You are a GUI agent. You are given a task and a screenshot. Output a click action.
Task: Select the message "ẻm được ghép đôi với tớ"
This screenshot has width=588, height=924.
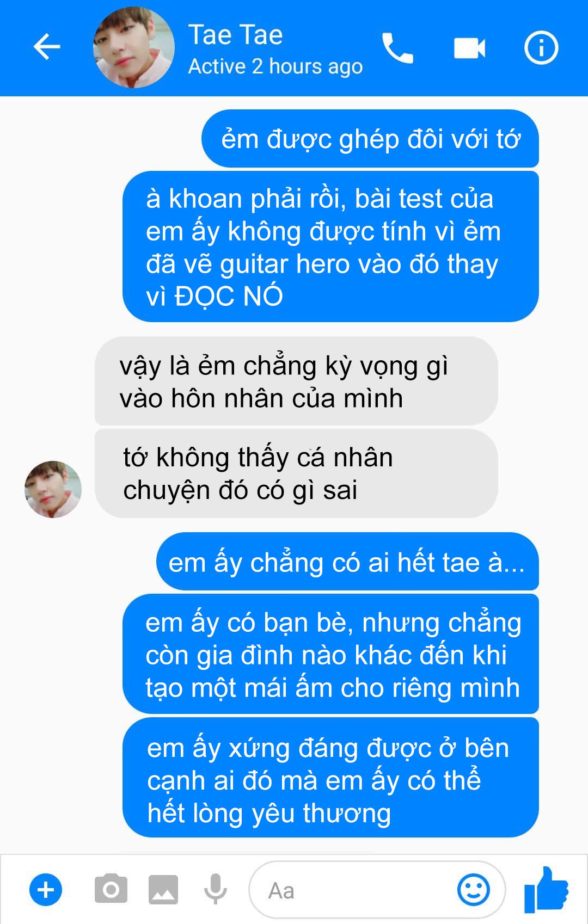[x=370, y=139]
